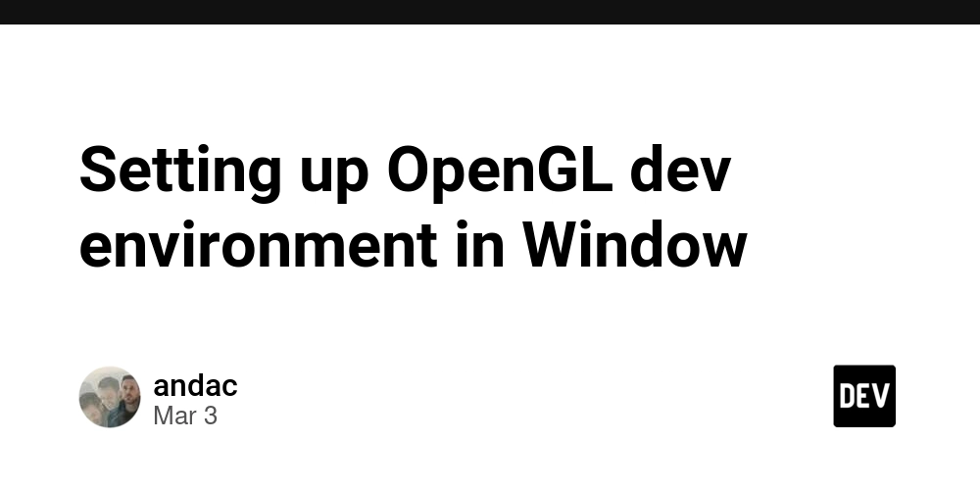Click the word Window in the headline
Viewport: 980px width, 490px height.
pyautogui.click(x=635, y=244)
